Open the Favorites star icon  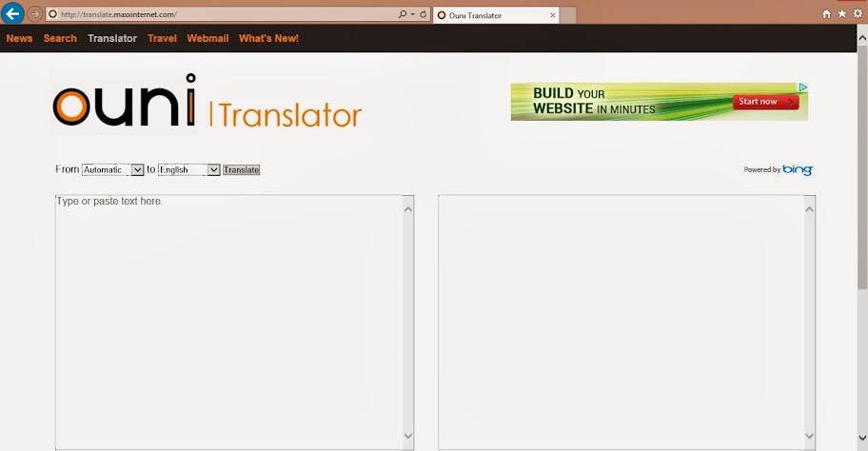(x=842, y=14)
